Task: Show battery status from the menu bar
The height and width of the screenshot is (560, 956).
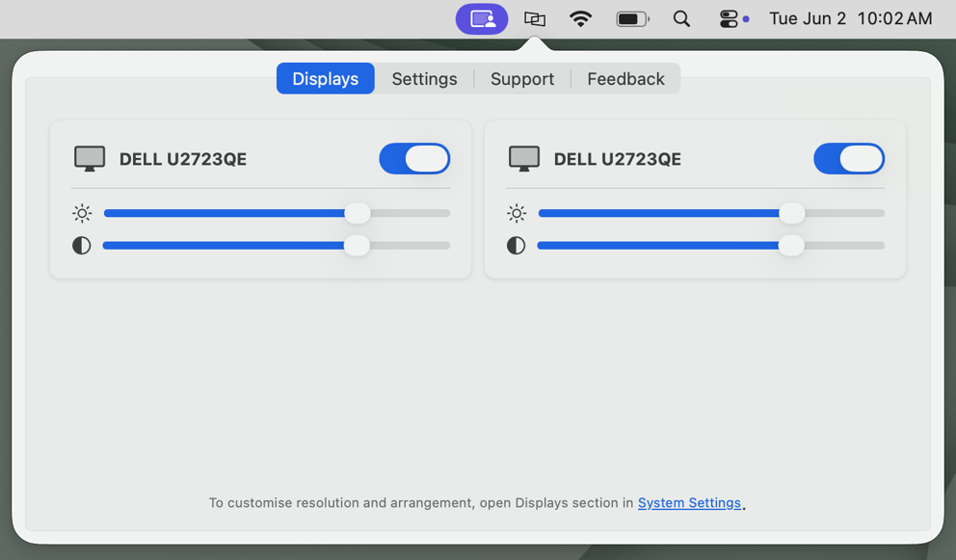Action: click(633, 19)
